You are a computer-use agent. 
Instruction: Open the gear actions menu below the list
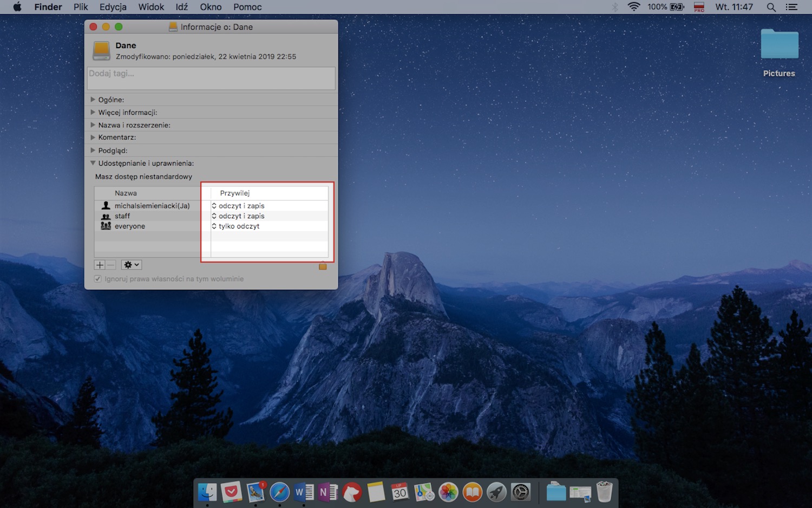131,264
